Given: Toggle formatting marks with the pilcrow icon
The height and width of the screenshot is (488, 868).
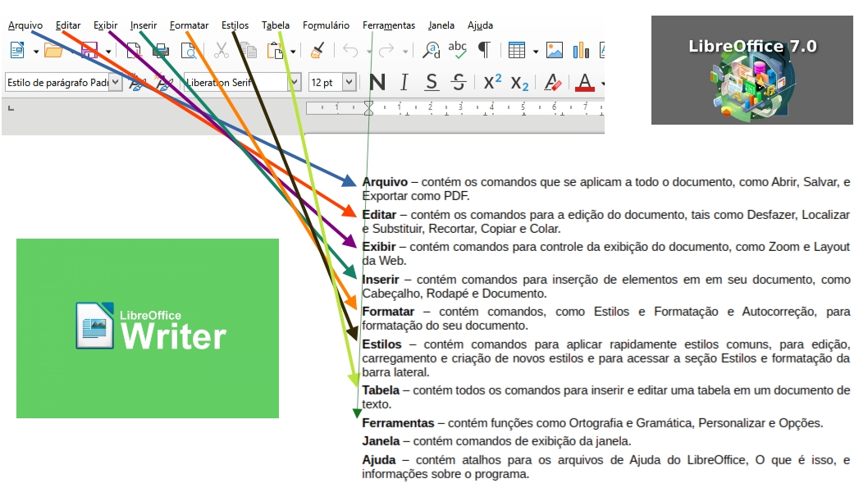Looking at the screenshot, I should point(485,50).
